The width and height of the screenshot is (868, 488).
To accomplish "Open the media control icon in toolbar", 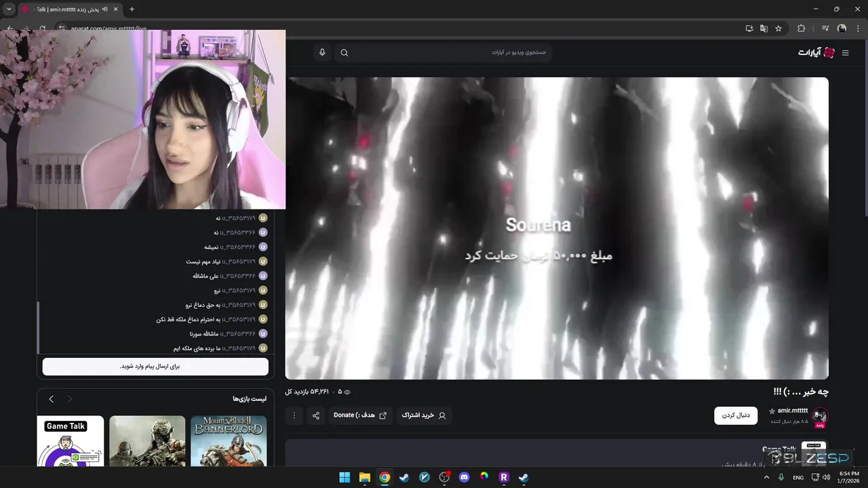I will [825, 28].
